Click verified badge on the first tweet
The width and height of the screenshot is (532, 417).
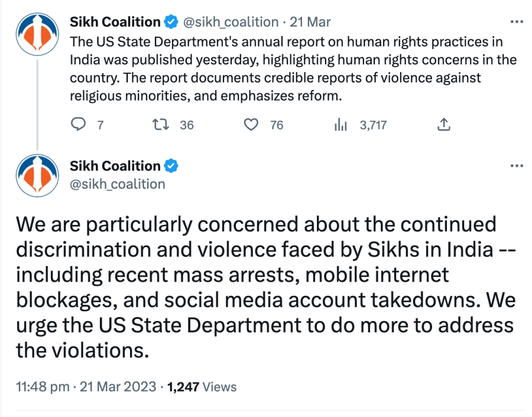pyautogui.click(x=171, y=22)
